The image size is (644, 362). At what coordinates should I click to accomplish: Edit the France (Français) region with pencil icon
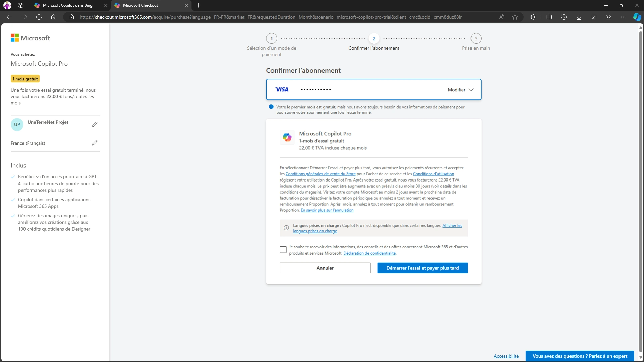pos(95,143)
